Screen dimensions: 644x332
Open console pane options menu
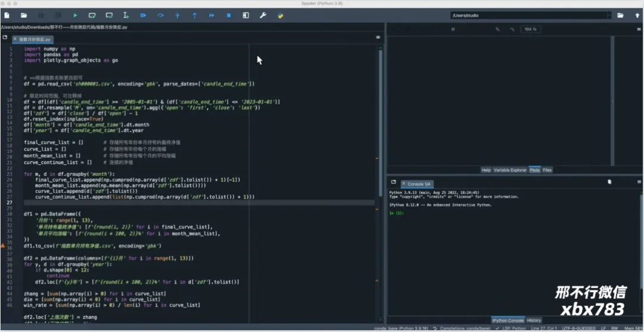click(x=639, y=182)
